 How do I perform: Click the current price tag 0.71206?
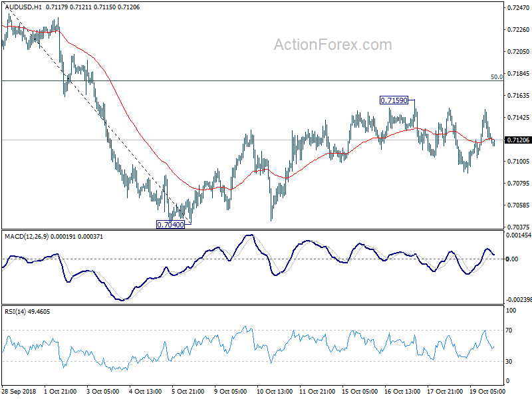(518, 140)
